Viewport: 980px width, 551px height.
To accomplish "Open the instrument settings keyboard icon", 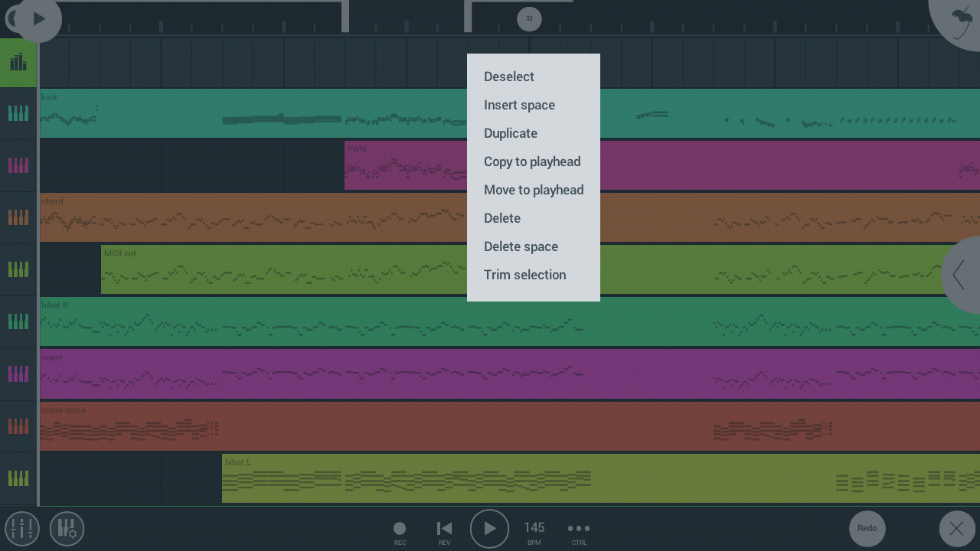I will [x=67, y=529].
